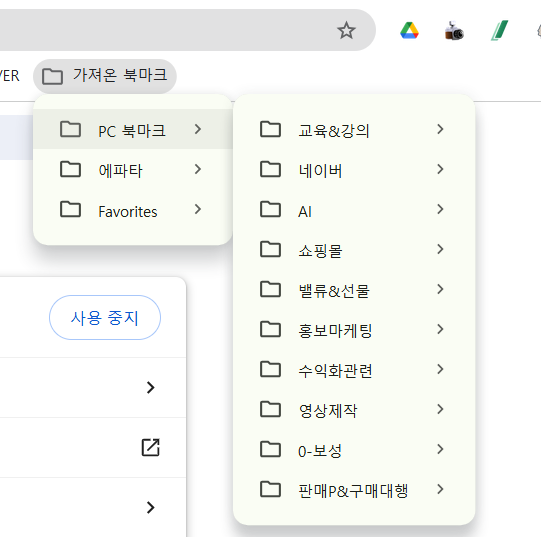Expand the AI bookmark folder
Screen dimensions: 541x537
(354, 209)
